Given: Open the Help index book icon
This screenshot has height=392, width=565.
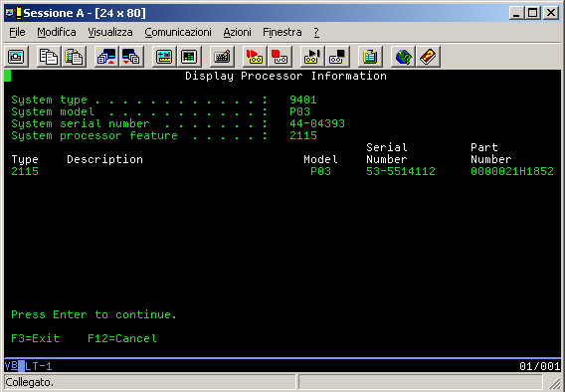Looking at the screenshot, I should (428, 57).
